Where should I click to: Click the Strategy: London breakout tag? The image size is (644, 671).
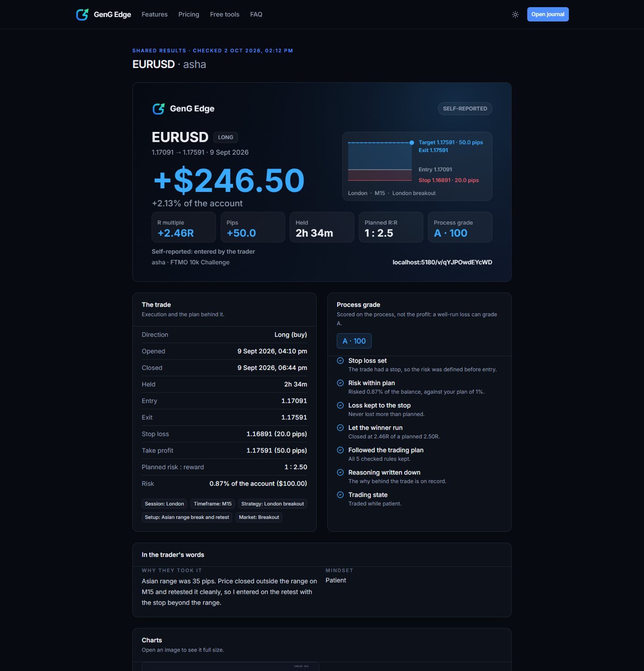tap(273, 504)
